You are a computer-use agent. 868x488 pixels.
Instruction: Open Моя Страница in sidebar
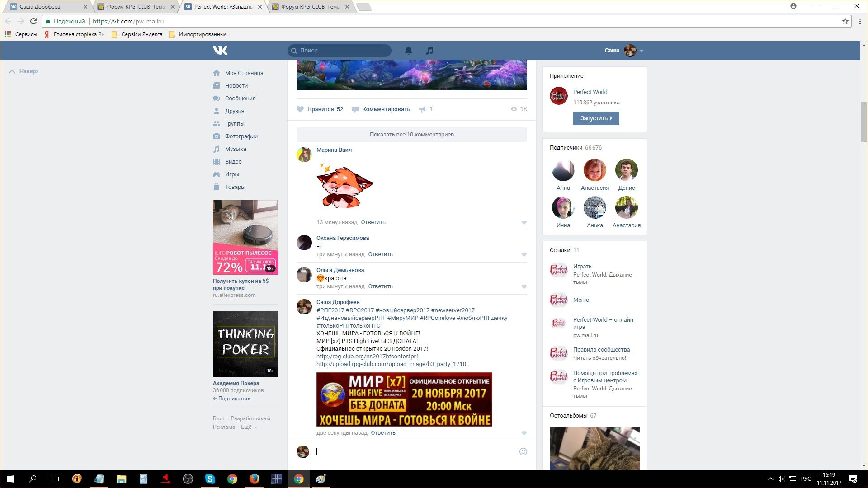pyautogui.click(x=244, y=73)
